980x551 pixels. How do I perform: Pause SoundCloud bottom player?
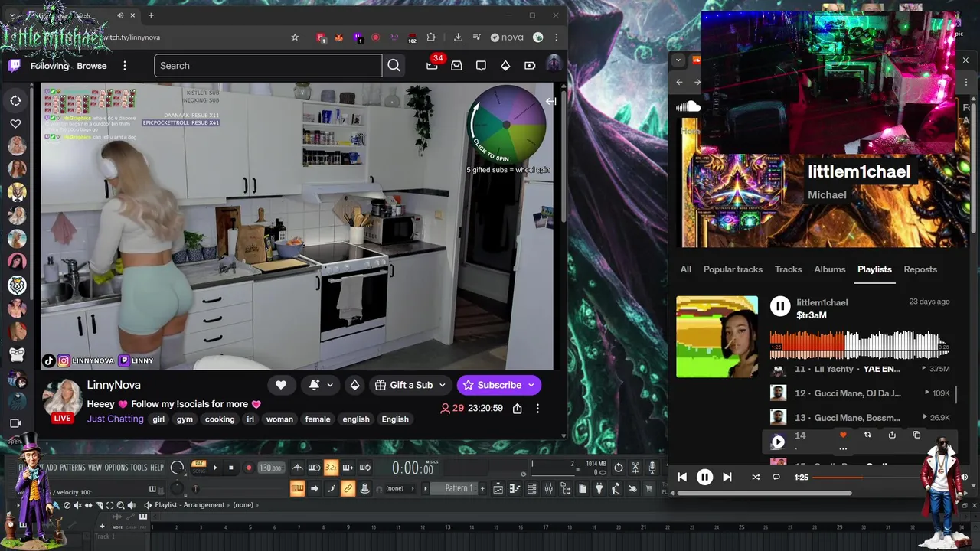(x=704, y=477)
